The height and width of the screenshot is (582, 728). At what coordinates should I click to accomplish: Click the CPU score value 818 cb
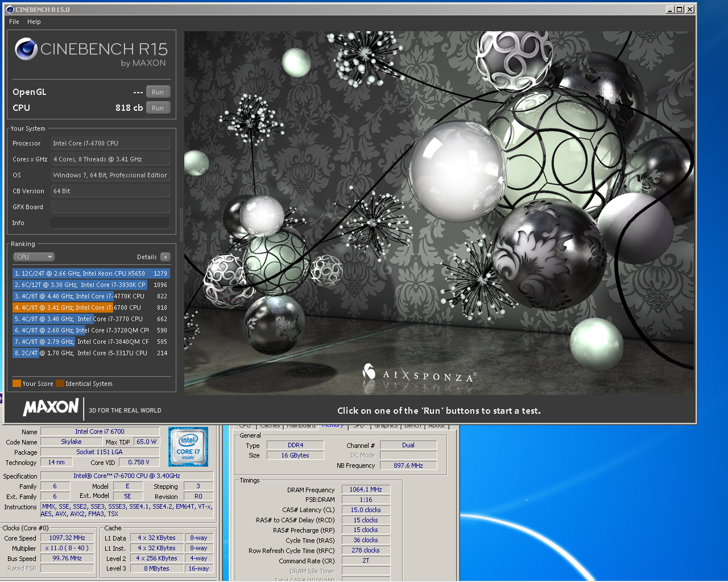tap(129, 108)
